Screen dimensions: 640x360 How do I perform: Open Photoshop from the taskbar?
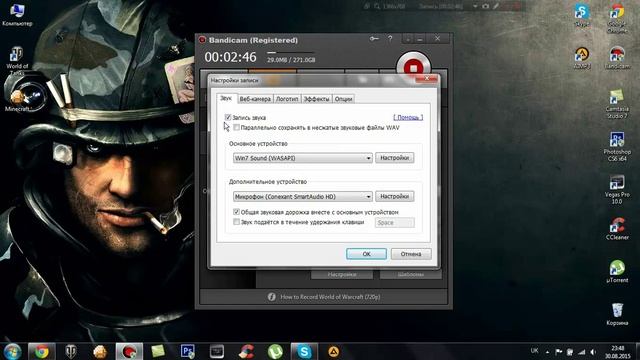[x=187, y=351]
